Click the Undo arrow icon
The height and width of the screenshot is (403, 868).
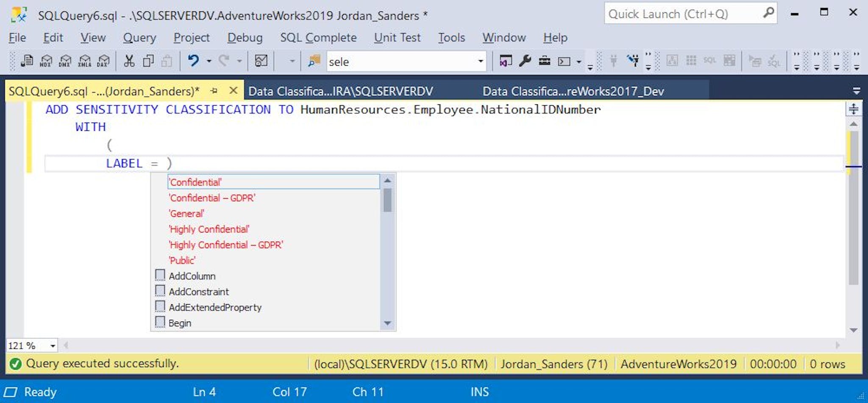pyautogui.click(x=193, y=61)
